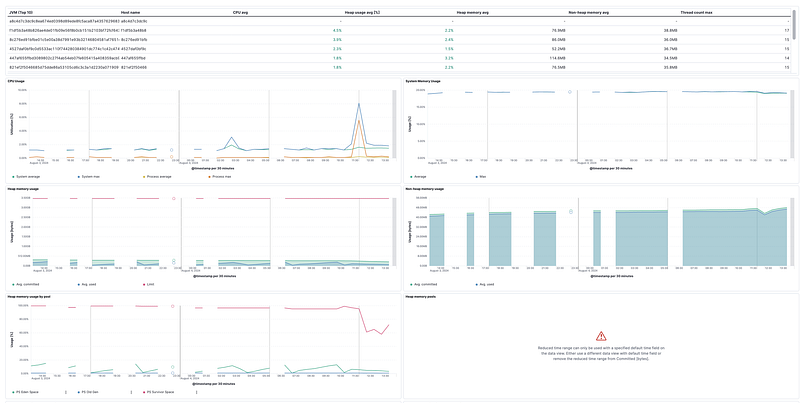This screenshot has width=800, height=403.
Task: Sort by Thread count max column
Action: (x=696, y=12)
